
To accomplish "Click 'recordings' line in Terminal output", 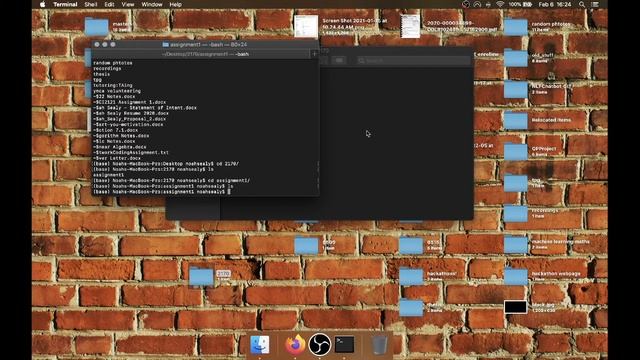I will coord(107,69).
